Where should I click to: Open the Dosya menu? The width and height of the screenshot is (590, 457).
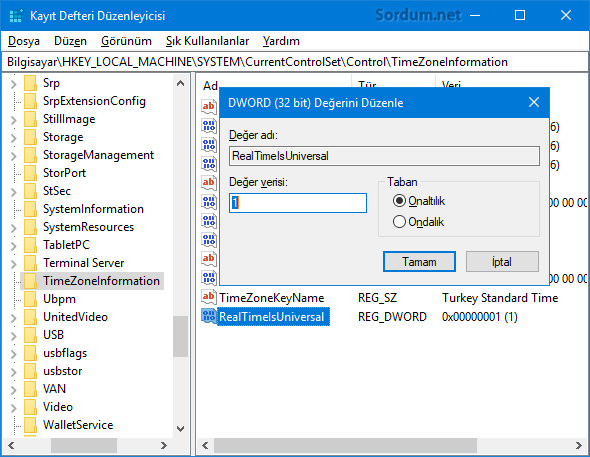[24, 41]
